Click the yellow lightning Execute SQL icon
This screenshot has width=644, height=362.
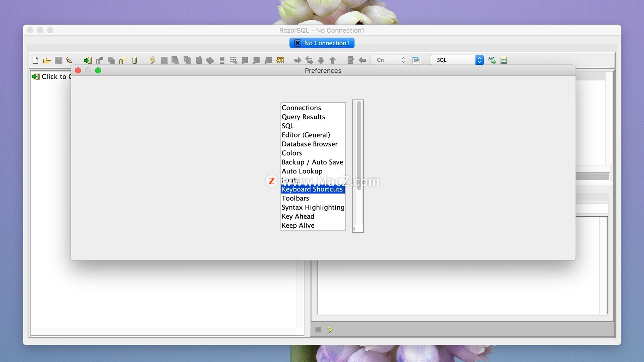[x=152, y=60]
